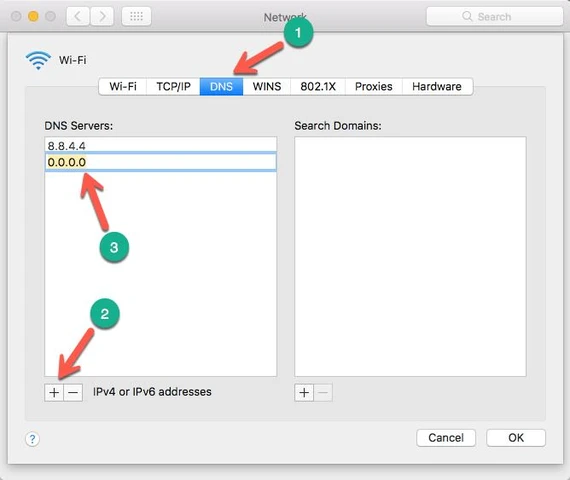Show all preferences grid button
The width and height of the screenshot is (570, 480).
click(136, 16)
